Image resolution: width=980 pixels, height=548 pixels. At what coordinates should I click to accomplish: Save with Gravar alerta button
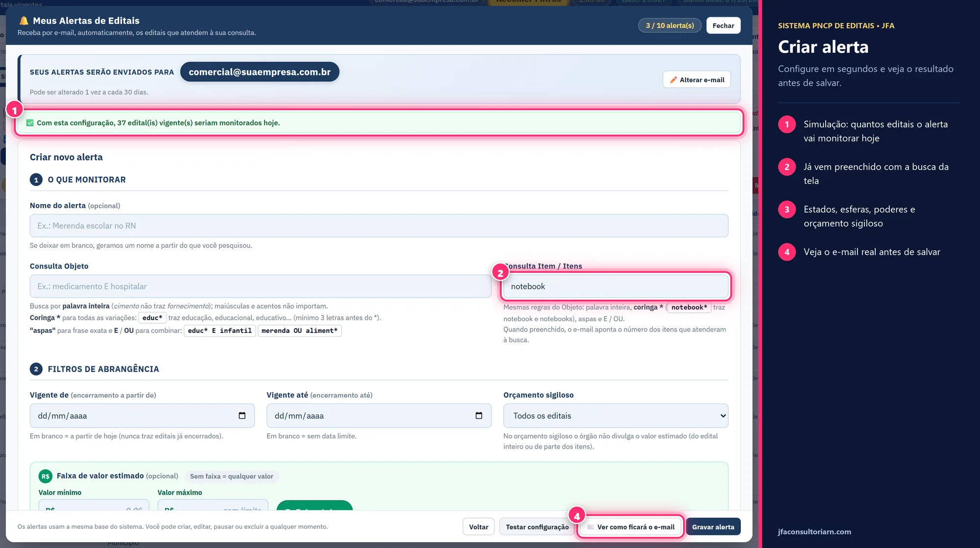(x=713, y=527)
